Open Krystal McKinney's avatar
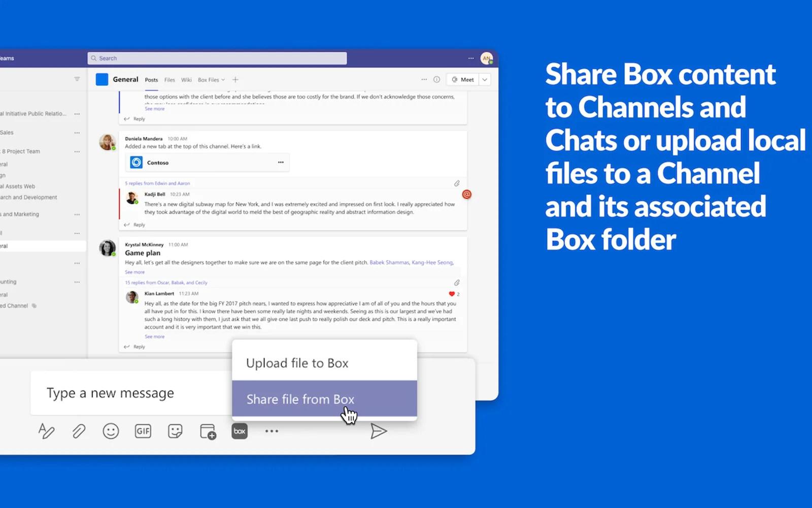The width and height of the screenshot is (812, 508). click(x=107, y=248)
